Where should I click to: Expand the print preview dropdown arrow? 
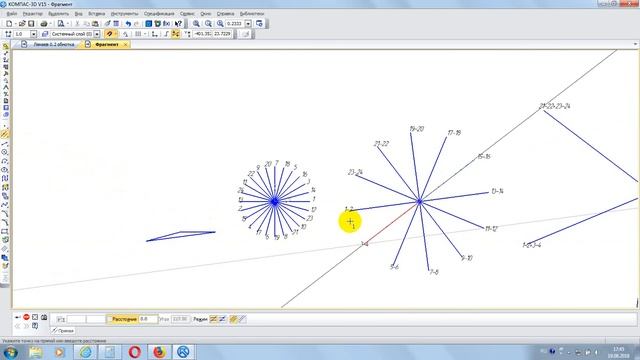click(x=68, y=24)
